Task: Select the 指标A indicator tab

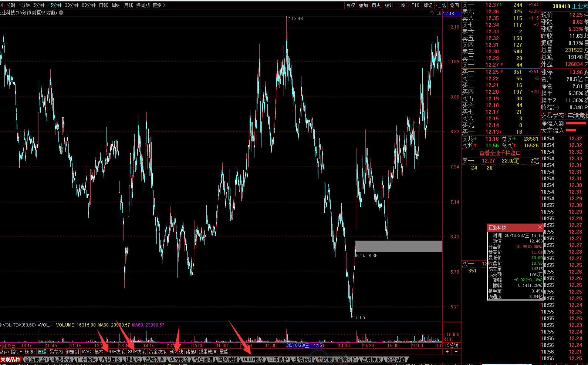Action: [x=4, y=352]
